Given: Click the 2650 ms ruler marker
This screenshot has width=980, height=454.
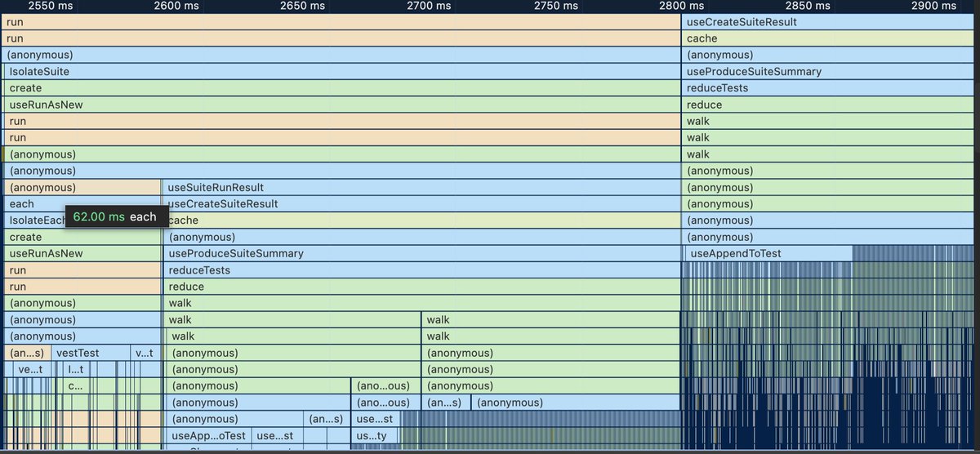Looking at the screenshot, I should tap(302, 6).
